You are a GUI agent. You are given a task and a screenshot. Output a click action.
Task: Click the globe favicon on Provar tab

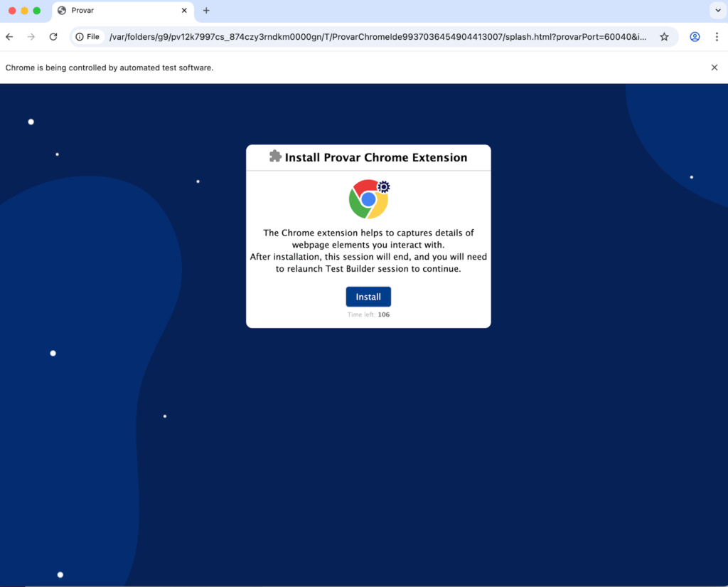[62, 10]
